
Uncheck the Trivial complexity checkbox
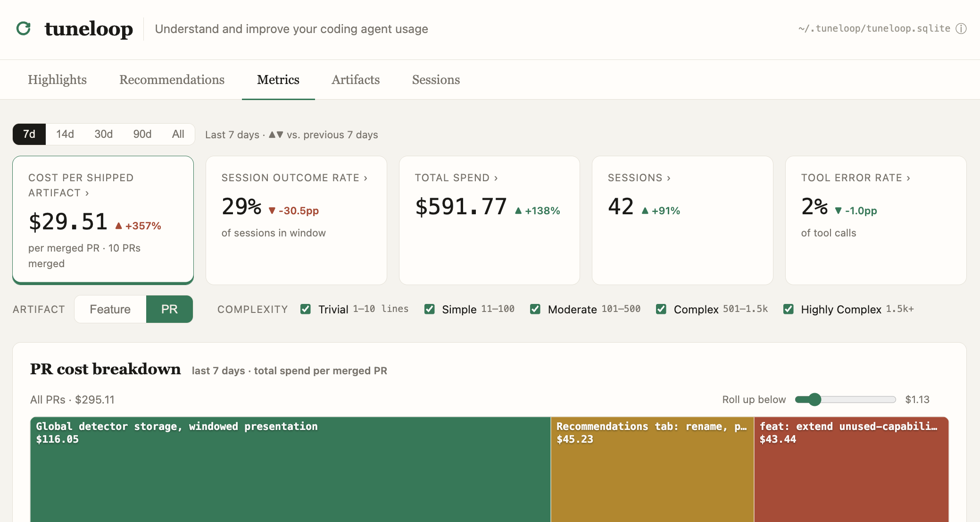tap(306, 309)
